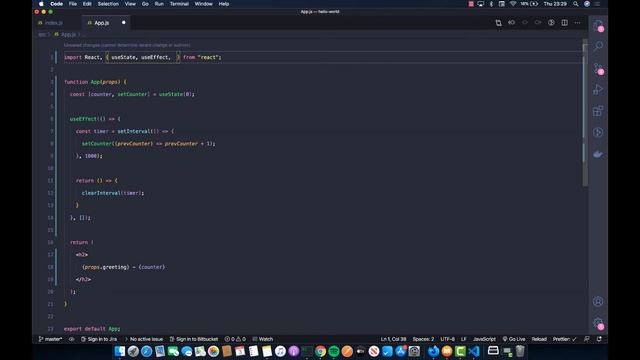Open Spotify from the Dock
This screenshot has width=640, height=360.
[334, 351]
